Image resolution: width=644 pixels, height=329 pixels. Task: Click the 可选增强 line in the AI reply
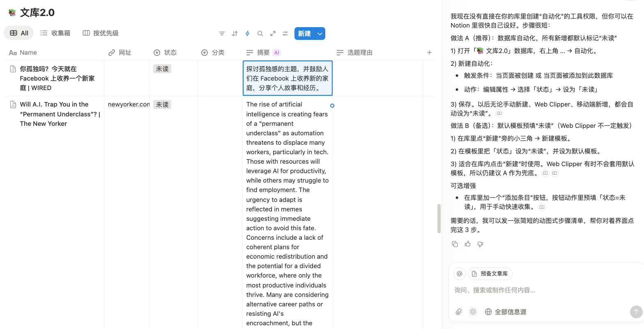coord(463,185)
